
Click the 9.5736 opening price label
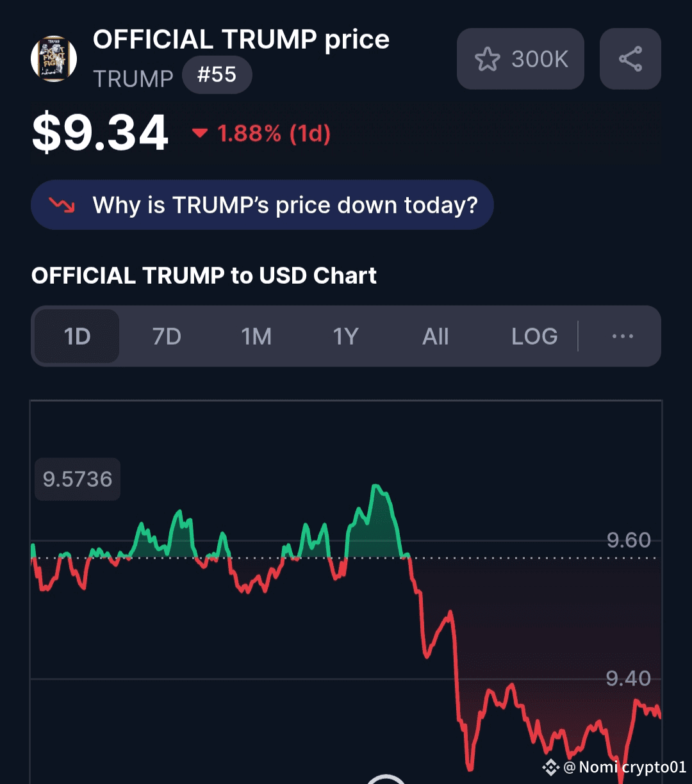(78, 479)
